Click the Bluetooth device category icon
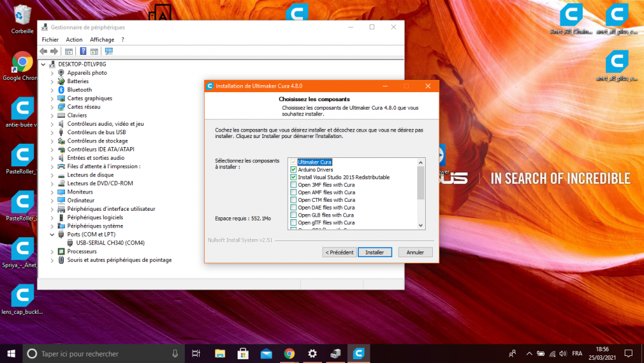 (61, 90)
